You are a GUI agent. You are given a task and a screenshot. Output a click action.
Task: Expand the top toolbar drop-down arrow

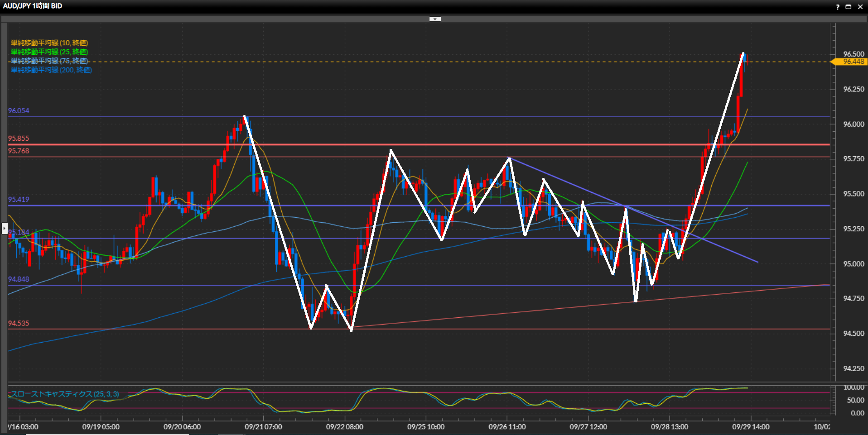pos(435,19)
